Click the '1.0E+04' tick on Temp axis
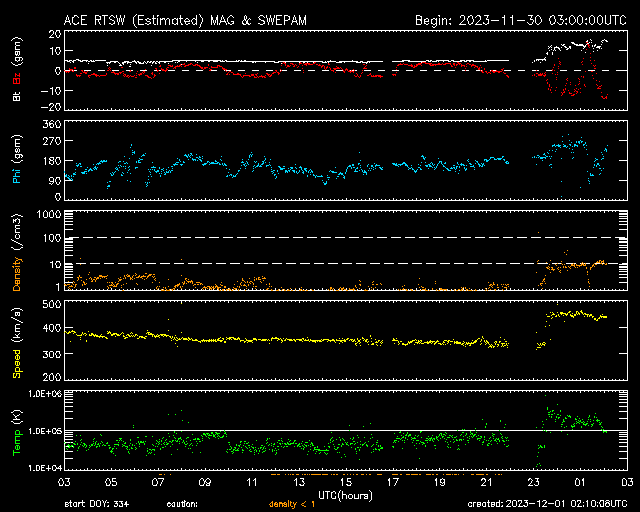 tap(45, 468)
